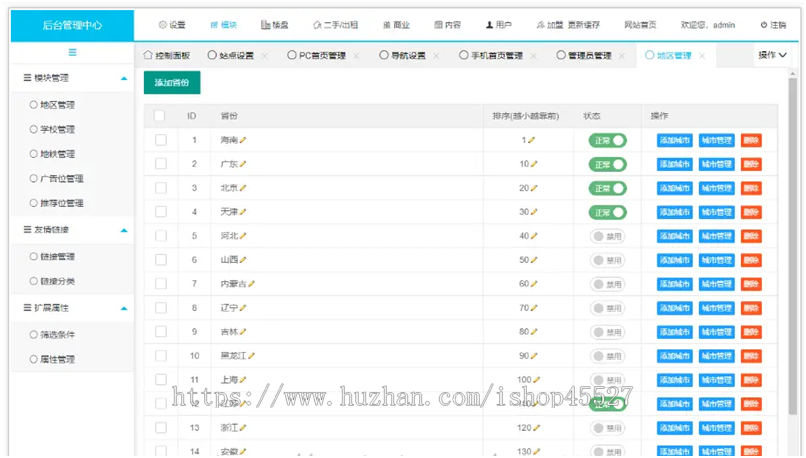806x458 pixels.
Task: Click 添加城市 button for 海南
Action: click(x=674, y=140)
